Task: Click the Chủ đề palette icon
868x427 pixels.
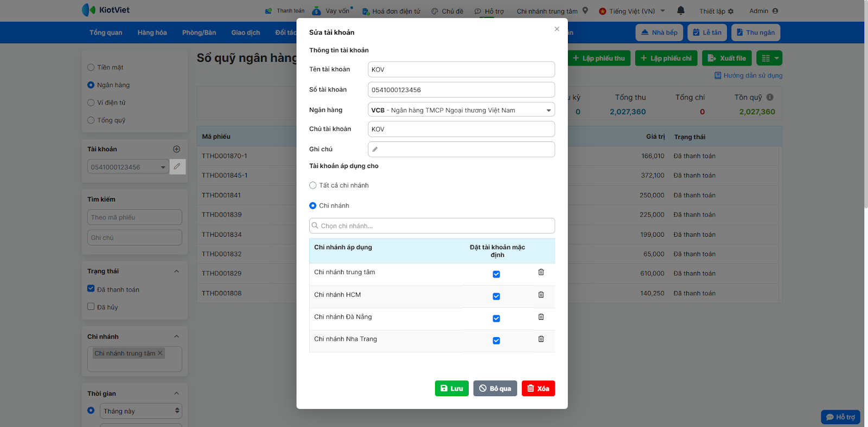Action: [x=435, y=11]
